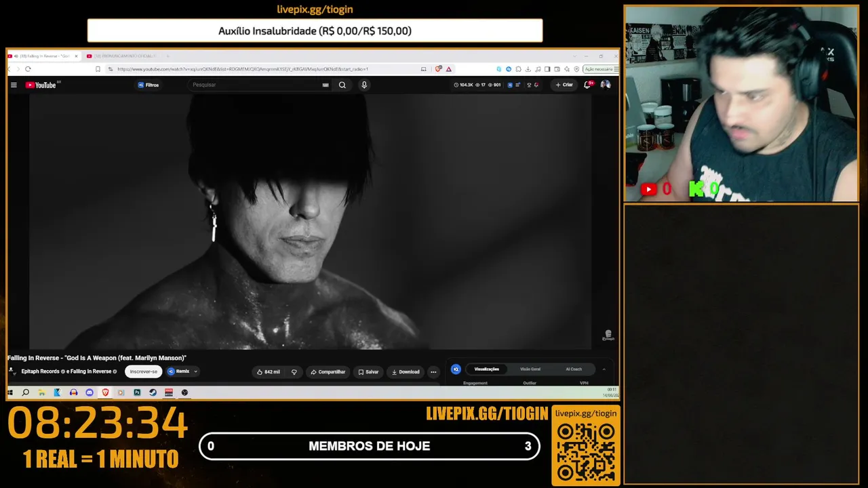This screenshot has width=868, height=488.
Task: Open the on-screen keyboard icon in search box
Action: coord(325,85)
